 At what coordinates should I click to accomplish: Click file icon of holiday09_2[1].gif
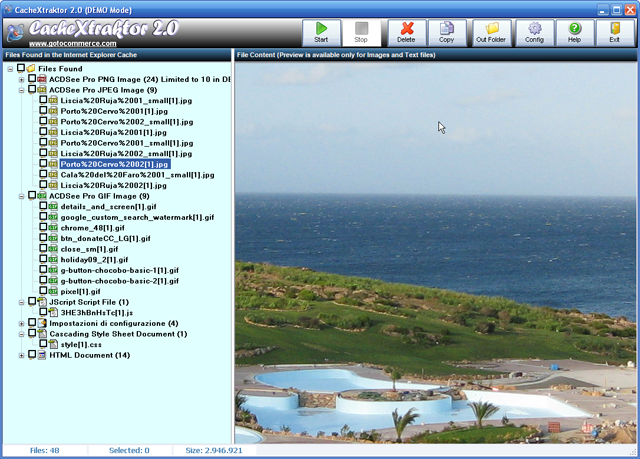(53, 259)
